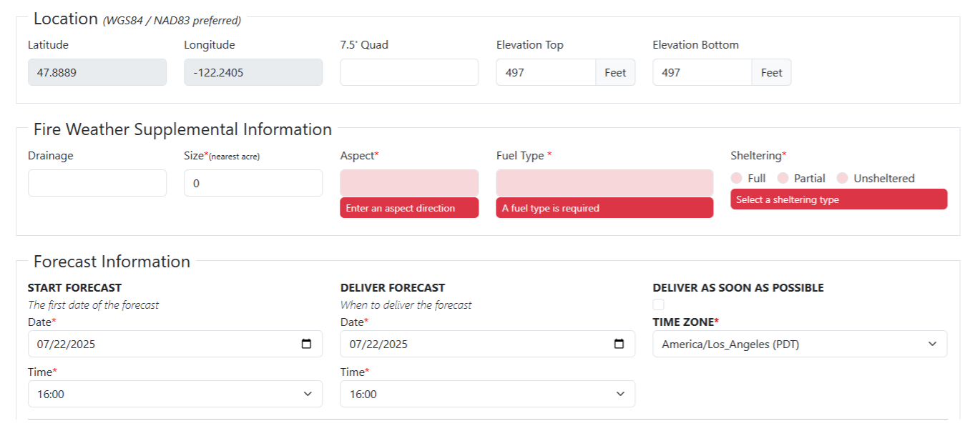Open the Time Zone dropdown
The image size is (980, 441).
(800, 344)
